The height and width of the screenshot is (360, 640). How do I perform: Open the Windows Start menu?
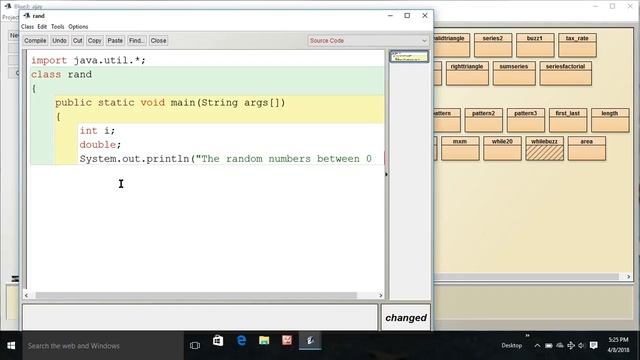point(11,346)
